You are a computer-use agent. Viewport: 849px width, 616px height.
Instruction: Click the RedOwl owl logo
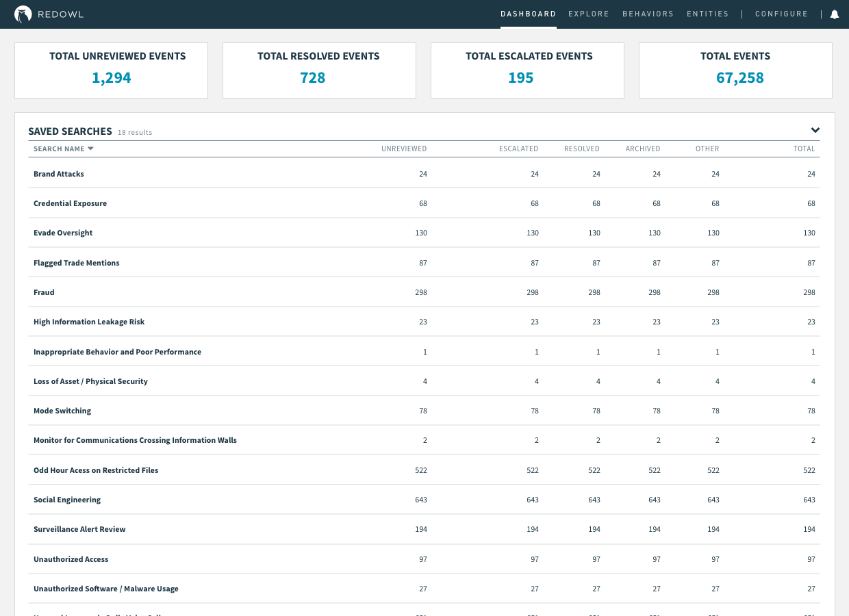[x=23, y=14]
